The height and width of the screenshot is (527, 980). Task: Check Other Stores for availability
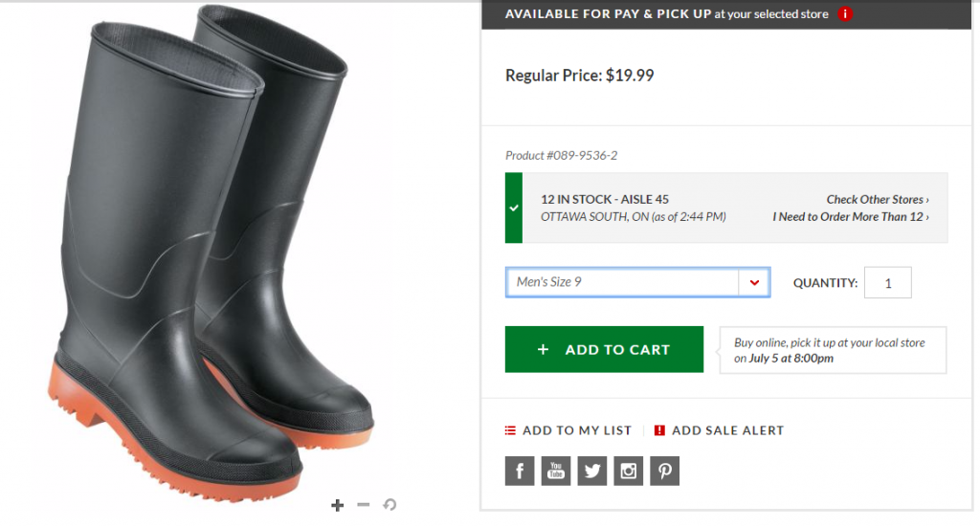tap(878, 200)
